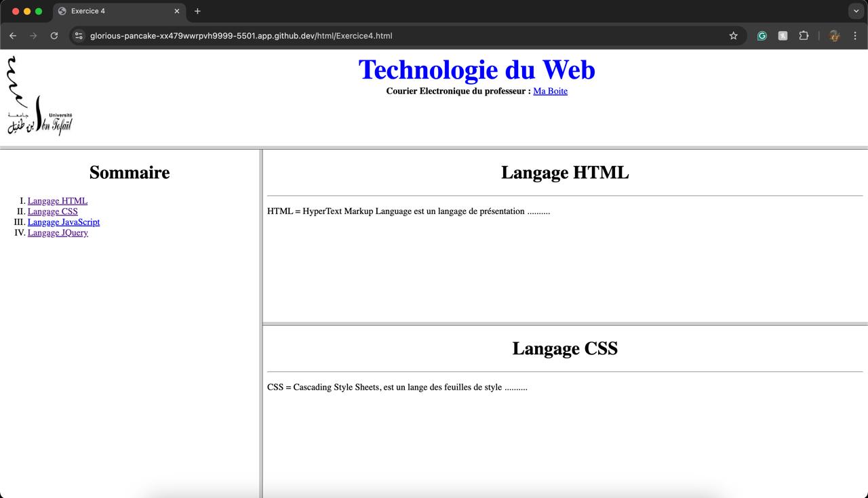Select the Exercice 4 tab
This screenshot has height=498, width=868.
coord(115,12)
